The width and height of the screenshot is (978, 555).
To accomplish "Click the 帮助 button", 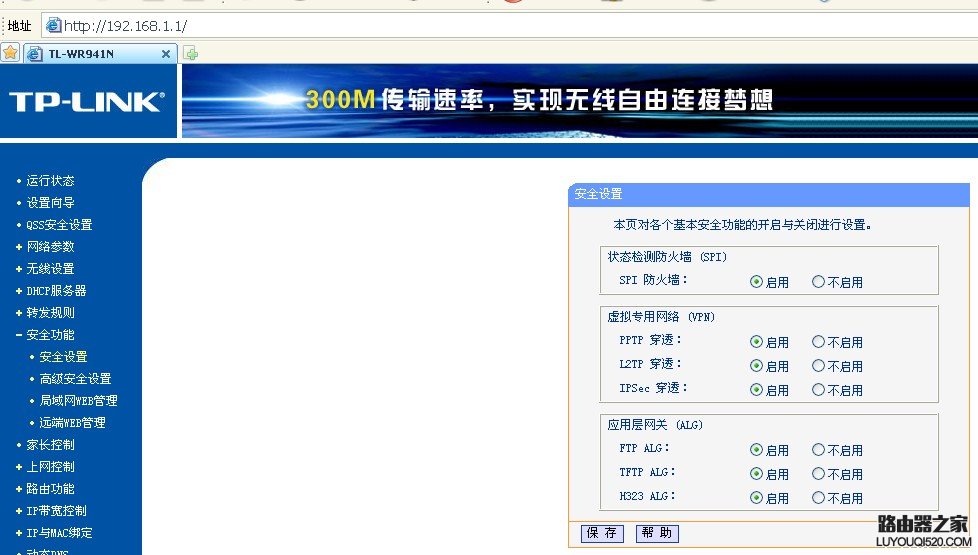I will pyautogui.click(x=657, y=533).
